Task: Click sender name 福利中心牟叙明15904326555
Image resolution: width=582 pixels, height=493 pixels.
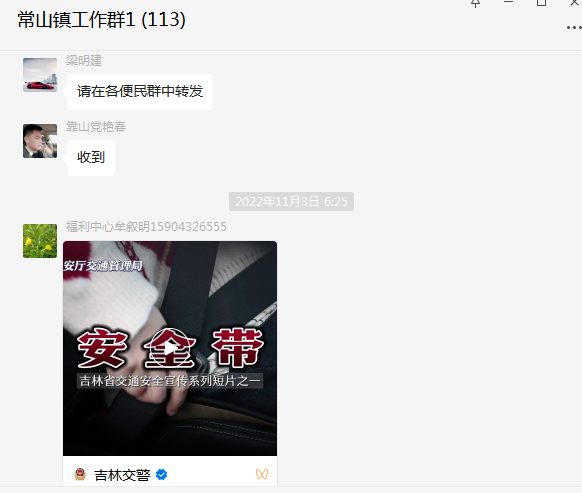Action: point(146,226)
